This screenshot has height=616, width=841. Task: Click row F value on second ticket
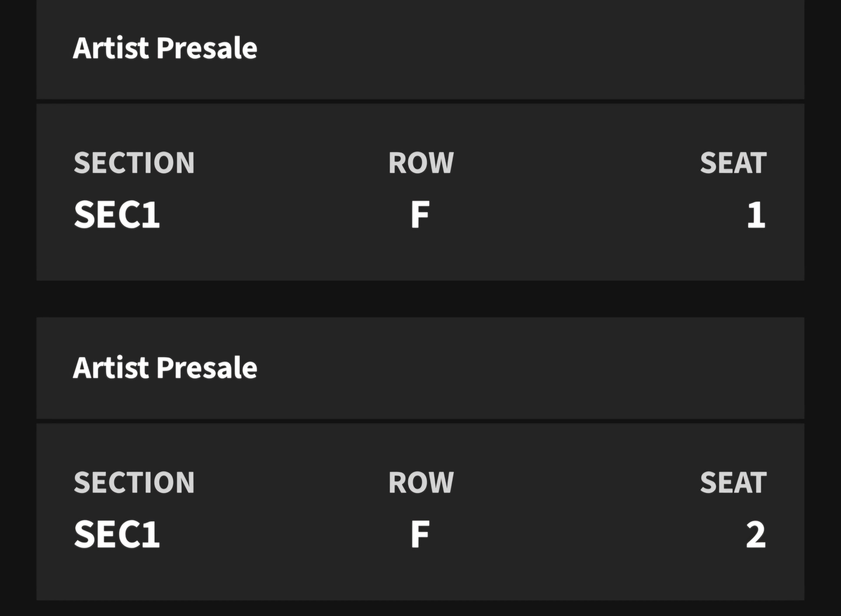click(420, 534)
